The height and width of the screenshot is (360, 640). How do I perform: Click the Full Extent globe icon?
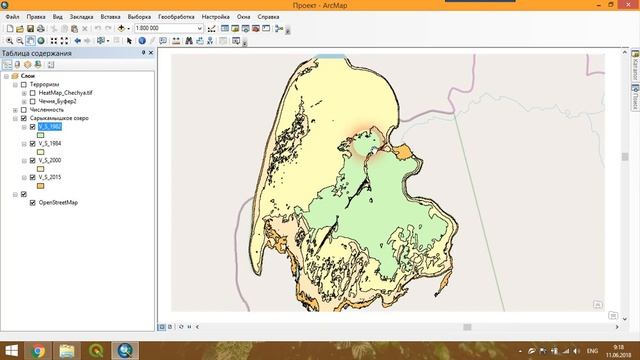[x=41, y=41]
